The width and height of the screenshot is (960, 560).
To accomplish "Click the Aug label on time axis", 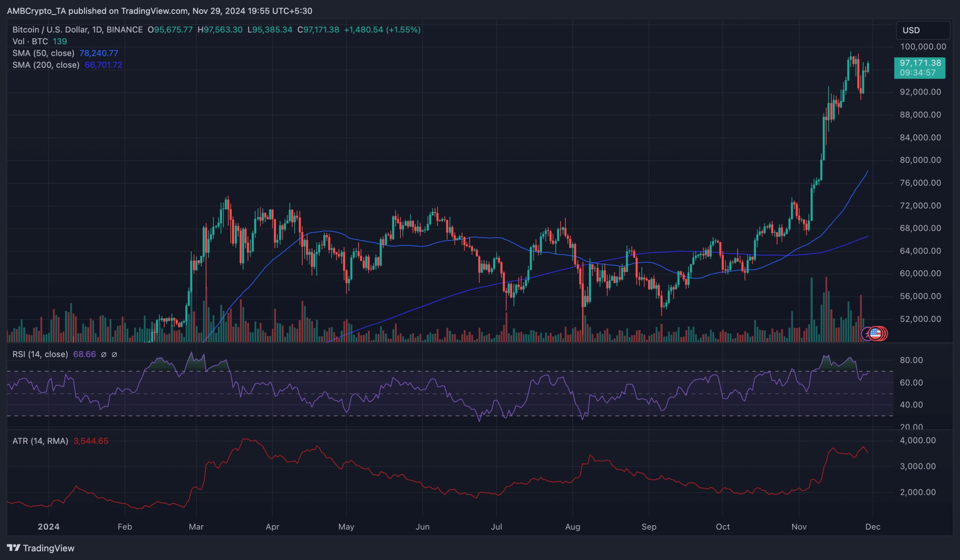I will click(x=573, y=527).
